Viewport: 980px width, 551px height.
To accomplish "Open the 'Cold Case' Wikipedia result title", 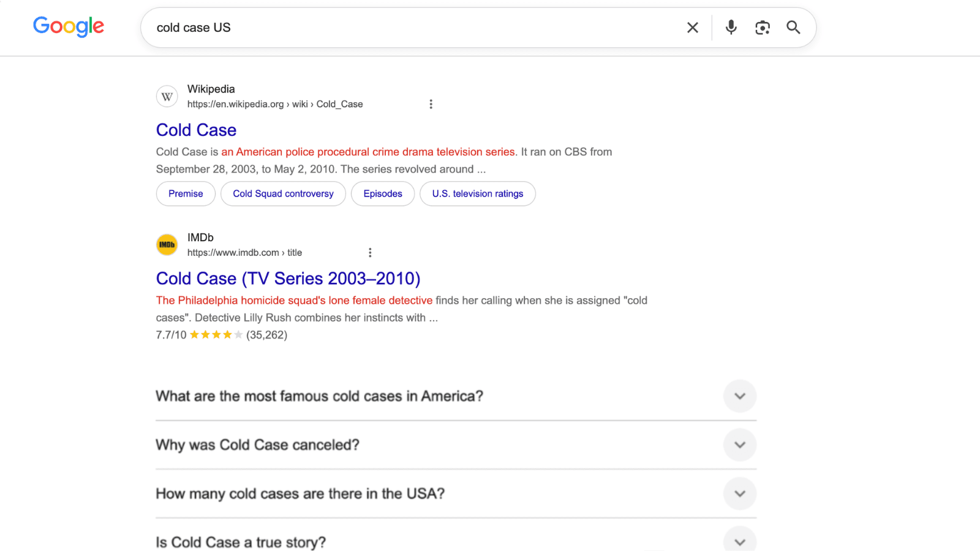I will [x=196, y=130].
